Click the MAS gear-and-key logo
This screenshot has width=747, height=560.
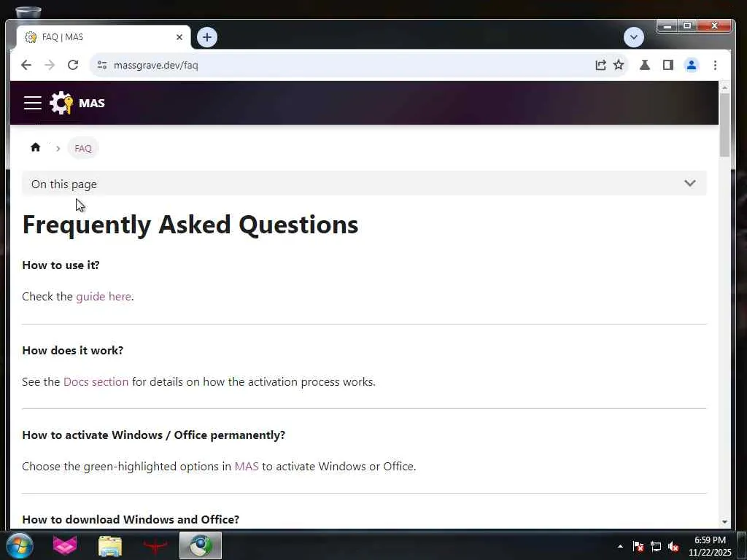pyautogui.click(x=61, y=103)
